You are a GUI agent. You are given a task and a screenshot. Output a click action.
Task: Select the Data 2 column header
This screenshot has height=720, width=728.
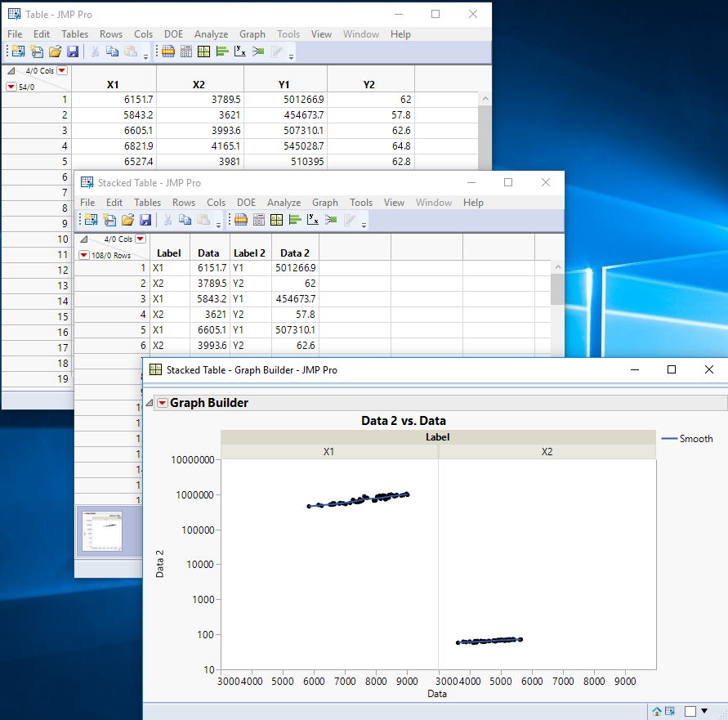pyautogui.click(x=295, y=253)
